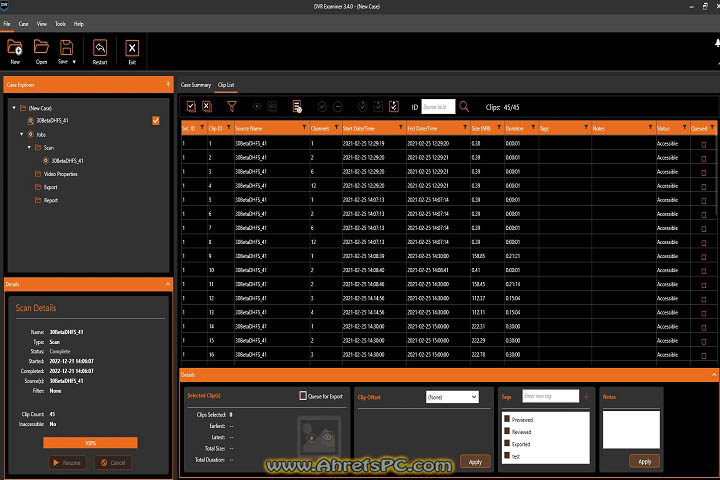Image resolution: width=720 pixels, height=480 pixels.
Task: Collapse the (New Case) tree node
Action: coord(14,108)
